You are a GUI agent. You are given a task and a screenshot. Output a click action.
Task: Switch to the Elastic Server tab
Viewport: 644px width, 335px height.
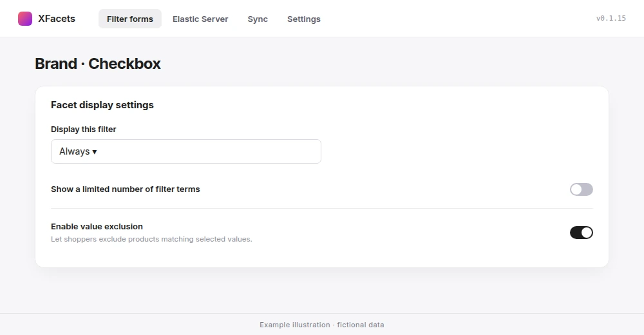coord(200,19)
